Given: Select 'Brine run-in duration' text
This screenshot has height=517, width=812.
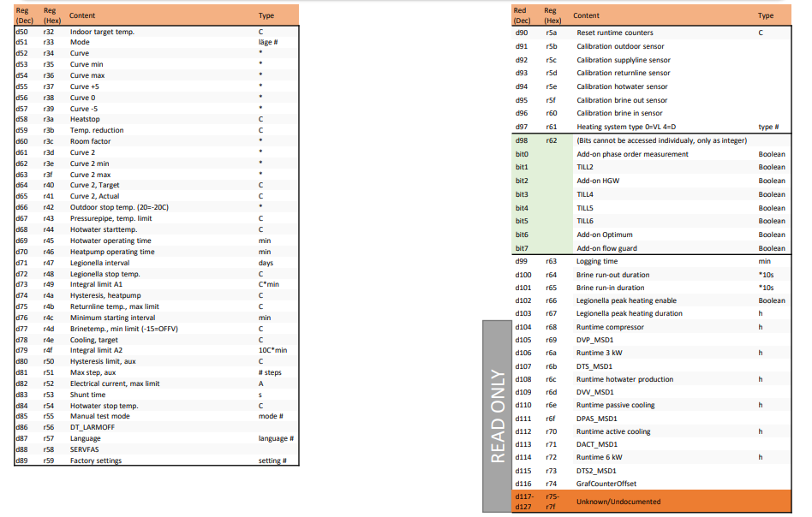Looking at the screenshot, I should tap(610, 288).
